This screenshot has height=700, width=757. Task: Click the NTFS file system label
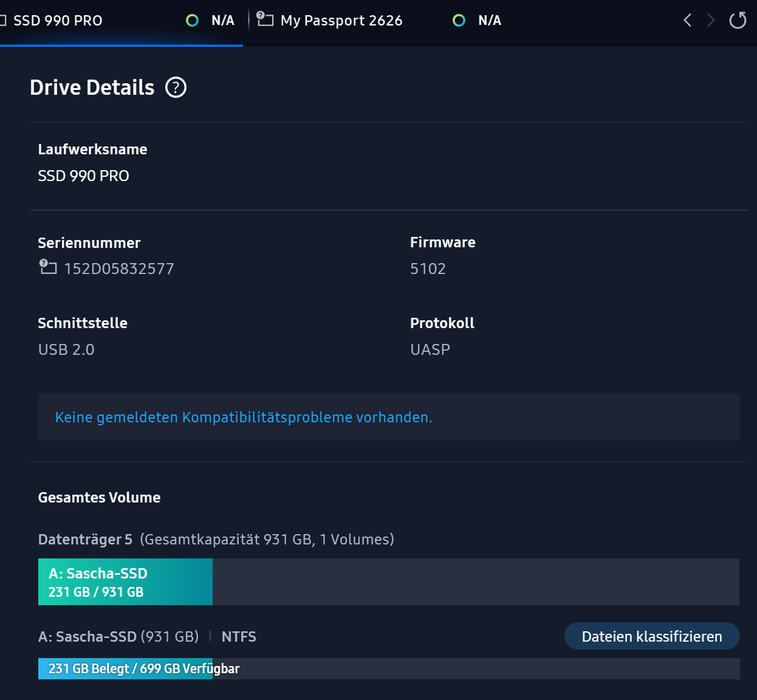(x=239, y=637)
